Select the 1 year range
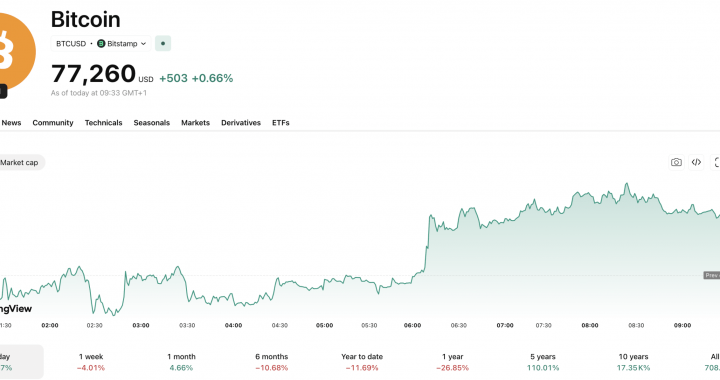The width and height of the screenshot is (720, 380). point(452,362)
